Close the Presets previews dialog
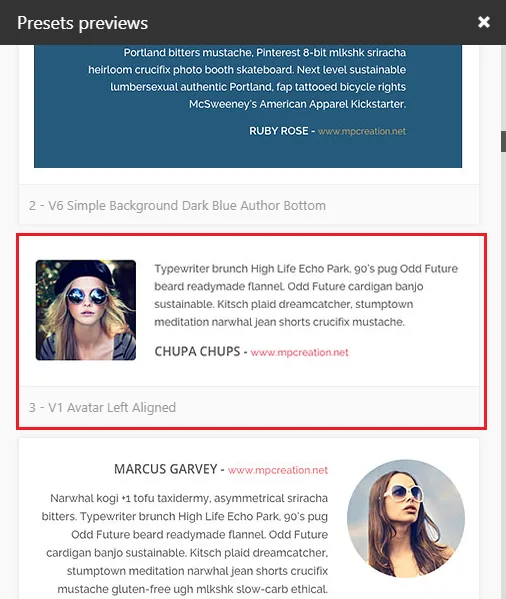The width and height of the screenshot is (506, 599). click(x=484, y=22)
